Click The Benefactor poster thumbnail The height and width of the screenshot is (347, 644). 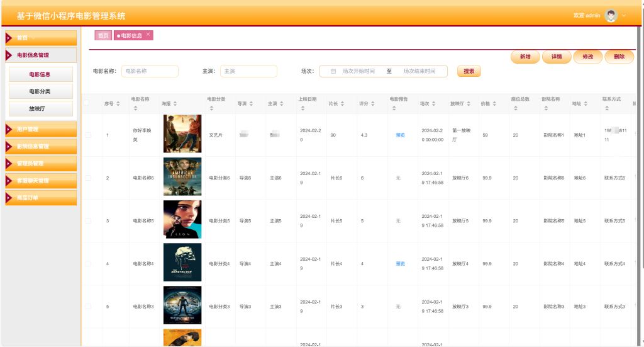[x=182, y=263]
